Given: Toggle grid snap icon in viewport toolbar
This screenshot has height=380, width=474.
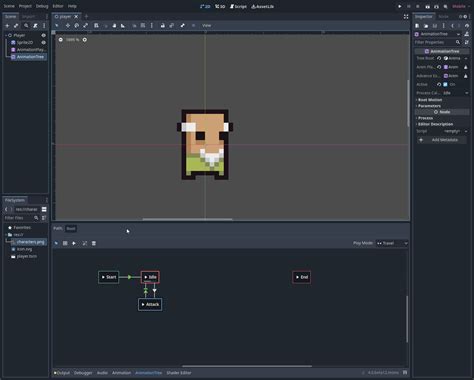Looking at the screenshot, I should pos(143,25).
